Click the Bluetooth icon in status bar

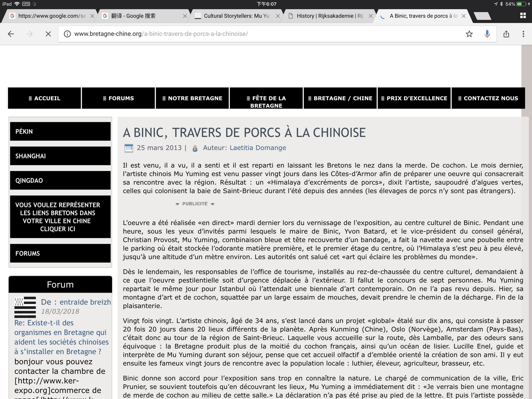[501, 4]
